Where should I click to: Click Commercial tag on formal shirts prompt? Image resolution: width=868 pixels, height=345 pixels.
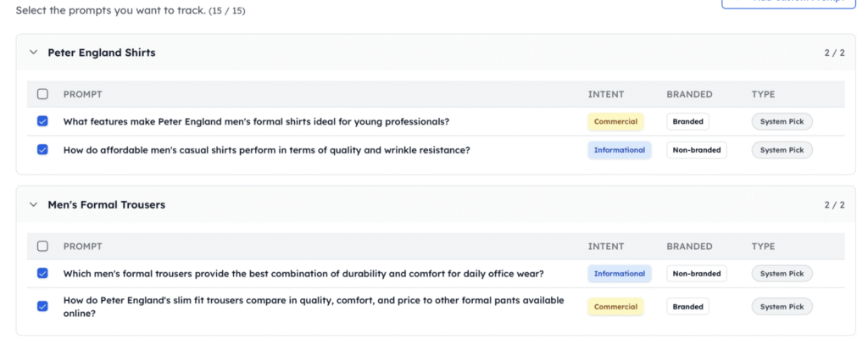(x=615, y=122)
